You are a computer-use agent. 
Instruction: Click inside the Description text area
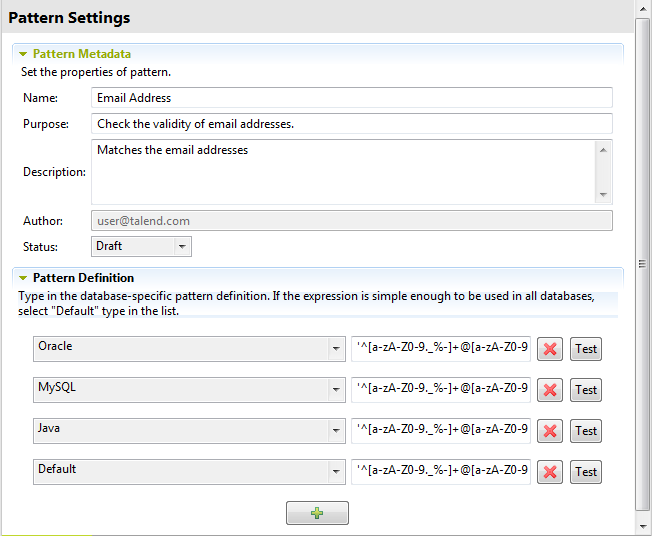(x=340, y=172)
